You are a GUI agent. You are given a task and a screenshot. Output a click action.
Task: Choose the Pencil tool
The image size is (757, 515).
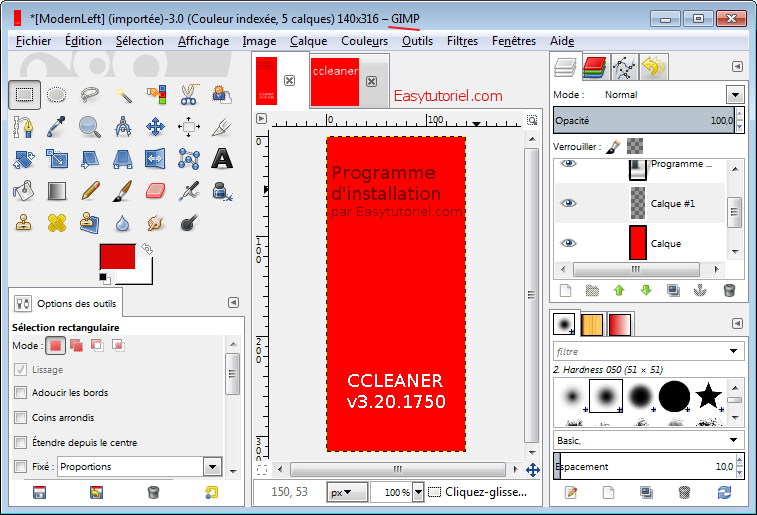click(x=90, y=190)
